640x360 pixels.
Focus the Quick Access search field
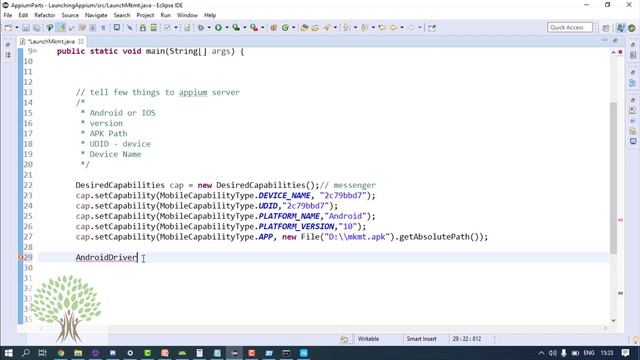pos(570,27)
